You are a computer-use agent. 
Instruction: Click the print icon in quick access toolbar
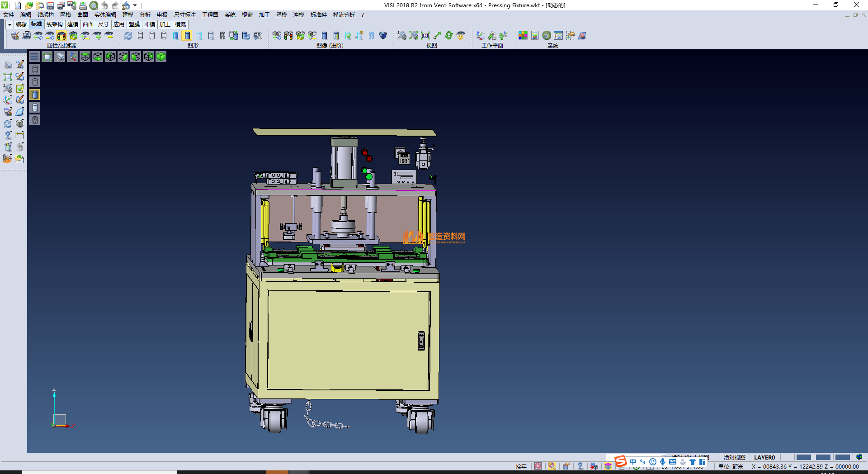pyautogui.click(x=83, y=5)
